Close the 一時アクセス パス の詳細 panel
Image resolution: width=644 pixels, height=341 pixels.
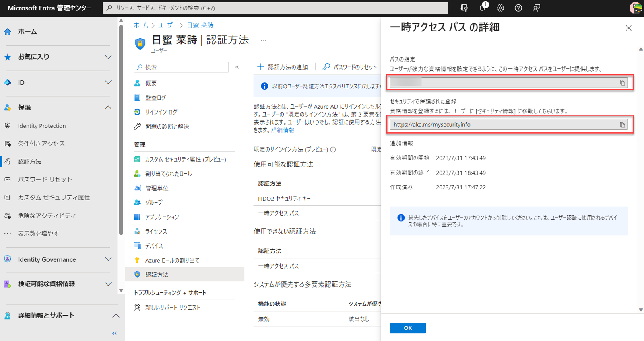(629, 28)
